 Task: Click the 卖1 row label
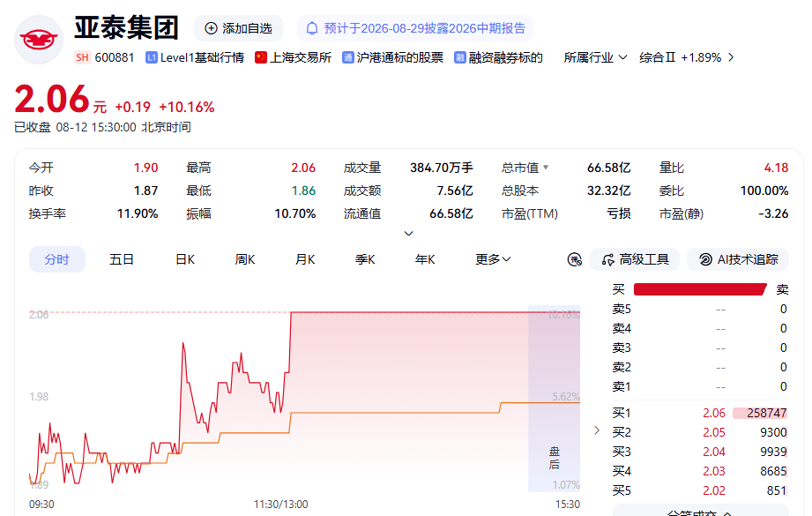coord(622,386)
